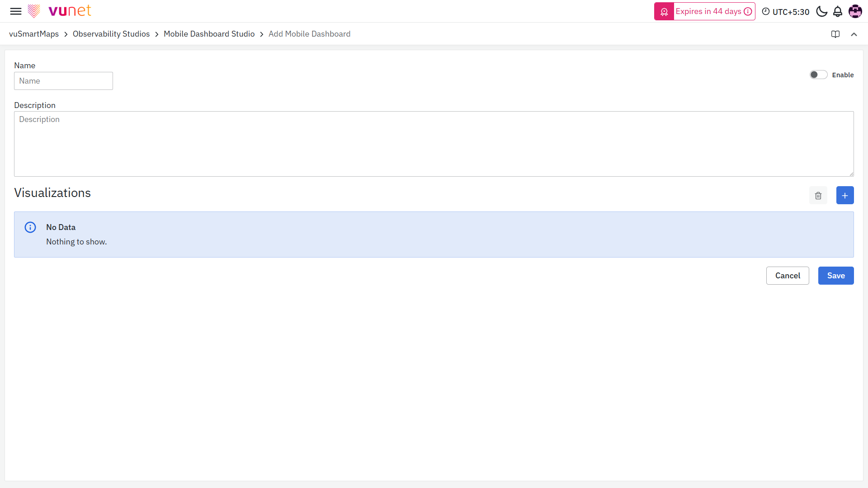Click the license badge icon

tap(664, 12)
